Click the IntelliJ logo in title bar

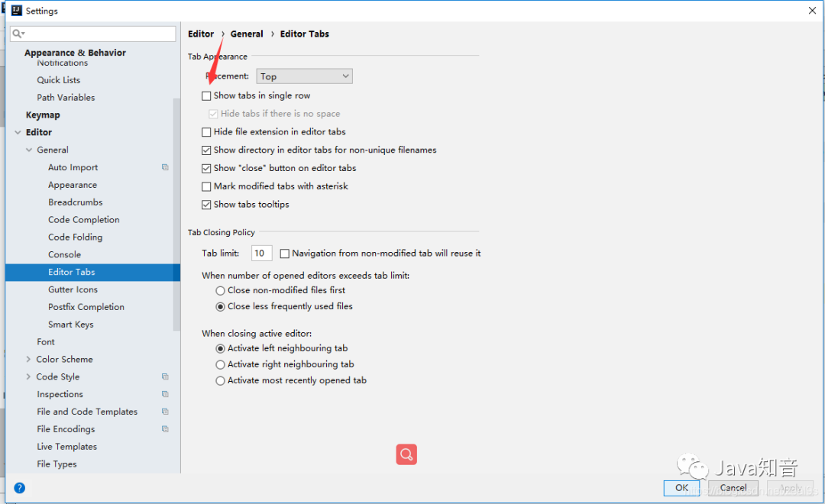tap(17, 11)
